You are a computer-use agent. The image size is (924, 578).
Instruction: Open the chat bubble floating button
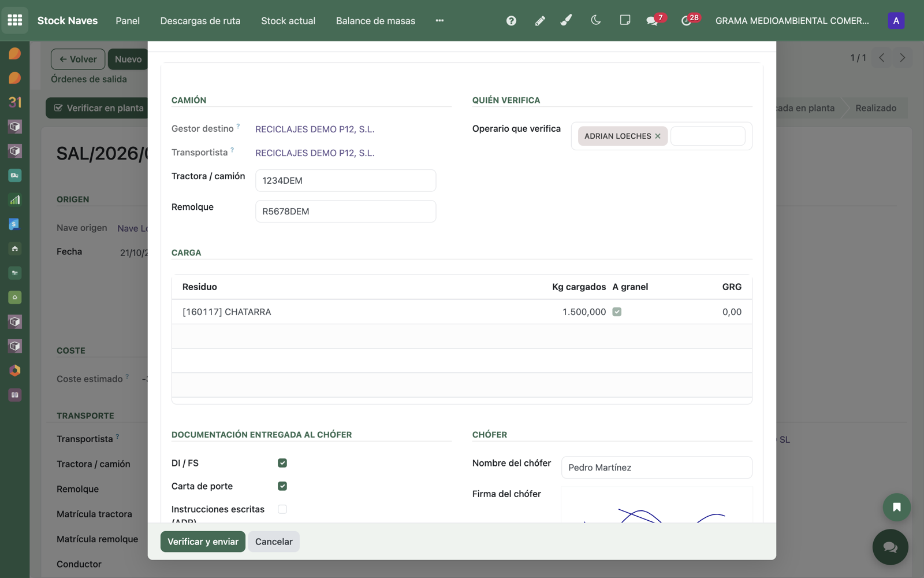coord(890,547)
